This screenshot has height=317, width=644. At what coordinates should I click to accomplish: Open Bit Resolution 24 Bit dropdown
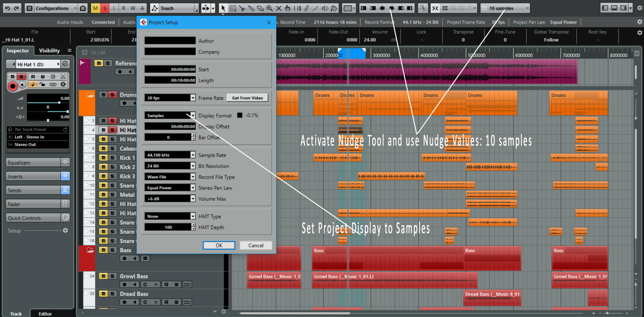pos(193,166)
